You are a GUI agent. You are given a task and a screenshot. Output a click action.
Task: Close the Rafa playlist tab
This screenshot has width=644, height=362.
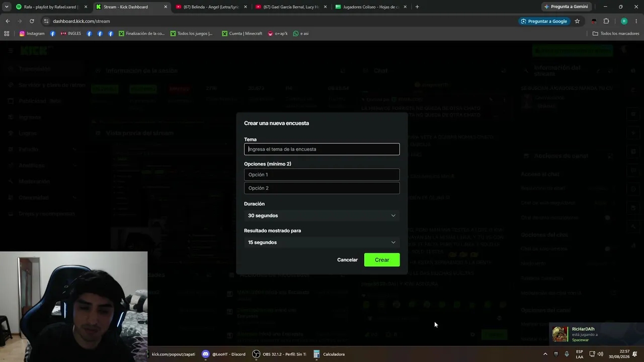click(x=86, y=7)
